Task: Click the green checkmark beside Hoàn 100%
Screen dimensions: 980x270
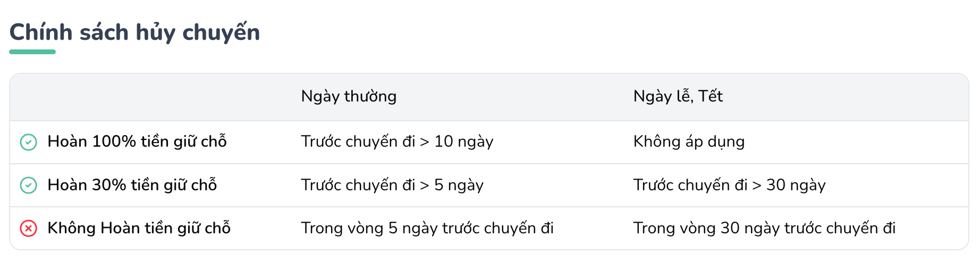Action: click(28, 142)
